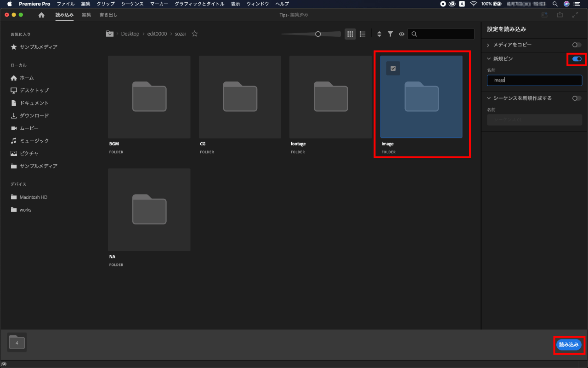Image resolution: width=588 pixels, height=368 pixels.
Task: Click the Siri icon in menu bar
Action: (566, 4)
